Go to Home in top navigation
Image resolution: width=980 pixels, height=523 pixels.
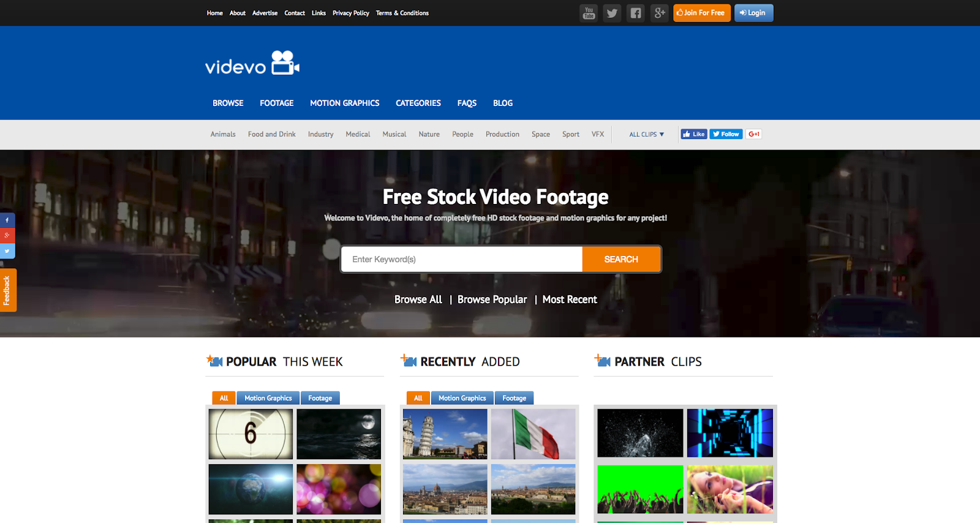click(x=215, y=13)
